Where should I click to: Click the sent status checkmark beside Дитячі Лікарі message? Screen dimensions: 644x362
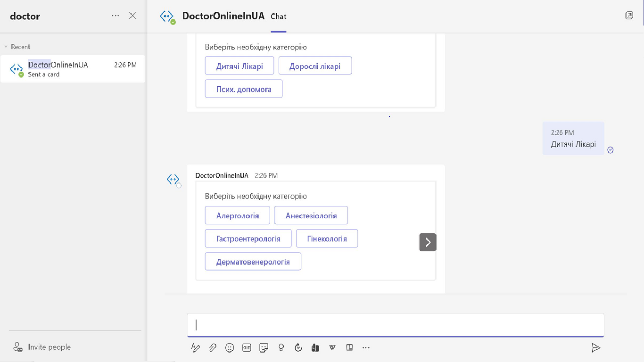click(x=611, y=150)
